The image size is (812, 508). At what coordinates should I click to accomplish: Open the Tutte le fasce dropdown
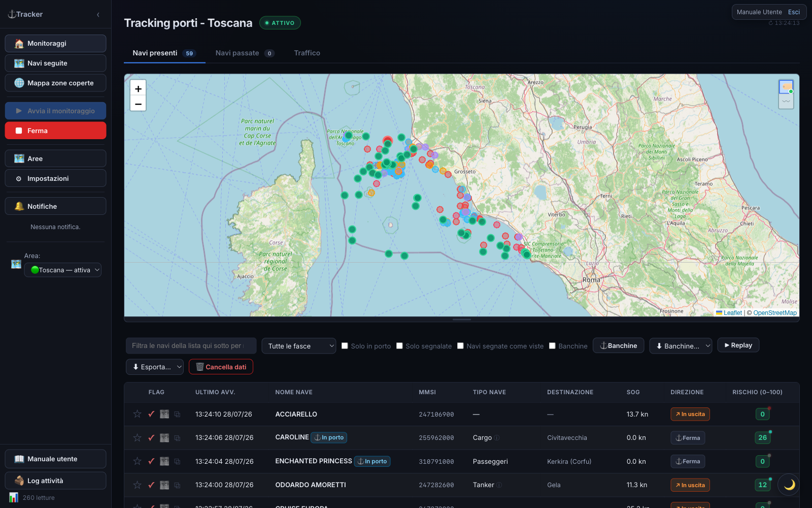[299, 346]
